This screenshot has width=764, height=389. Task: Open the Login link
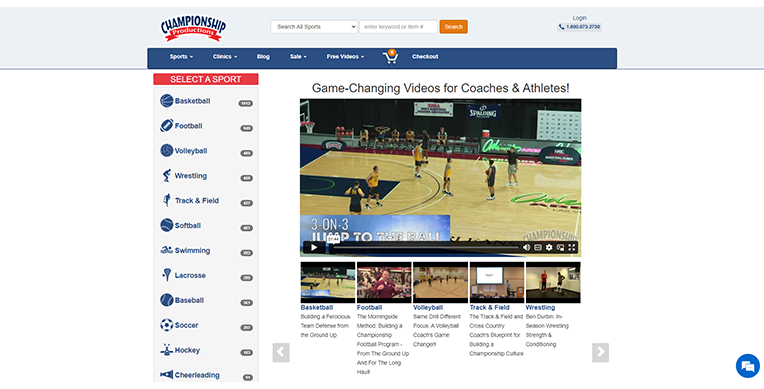tap(579, 18)
